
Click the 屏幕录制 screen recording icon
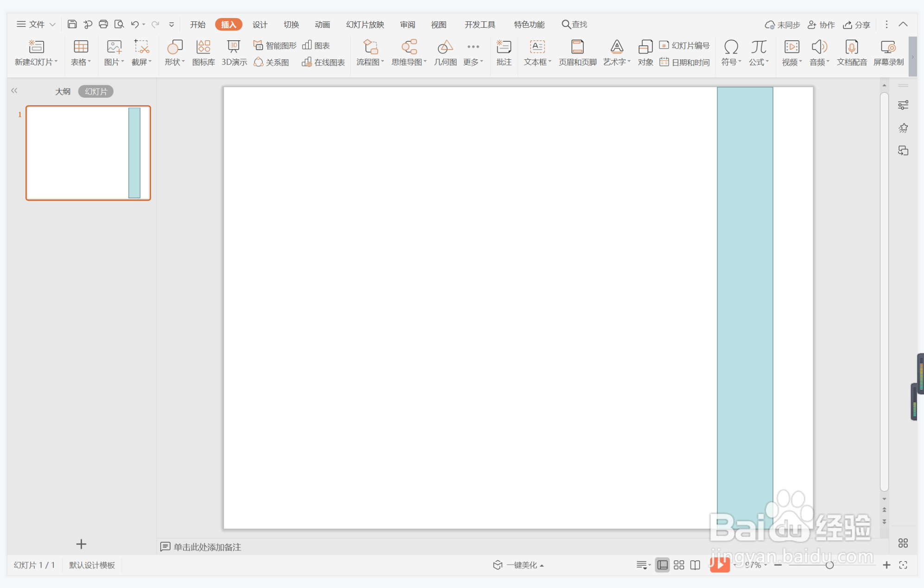(888, 53)
